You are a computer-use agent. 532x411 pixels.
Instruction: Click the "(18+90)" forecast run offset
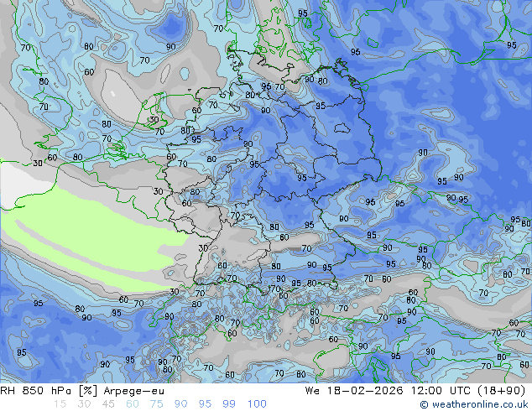coord(502,391)
